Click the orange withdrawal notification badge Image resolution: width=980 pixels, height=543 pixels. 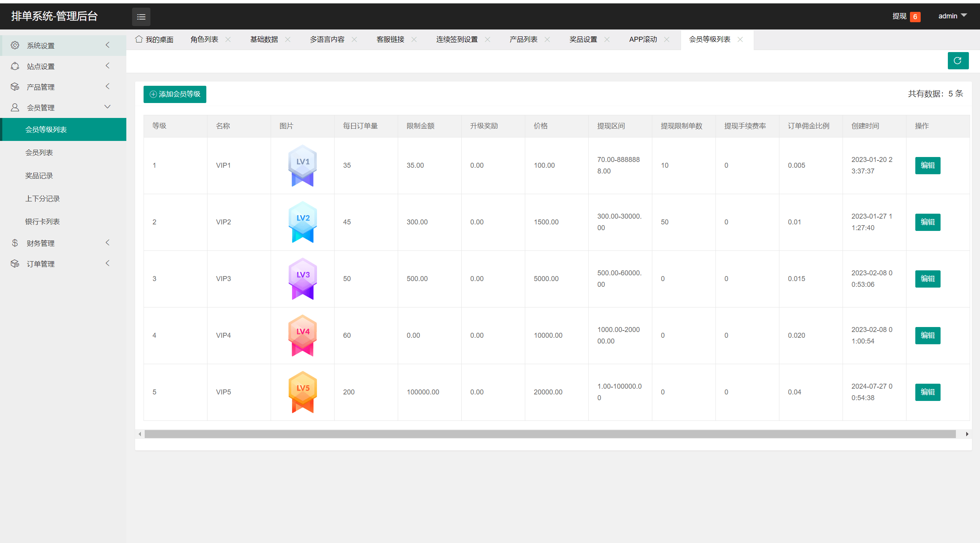tap(915, 16)
